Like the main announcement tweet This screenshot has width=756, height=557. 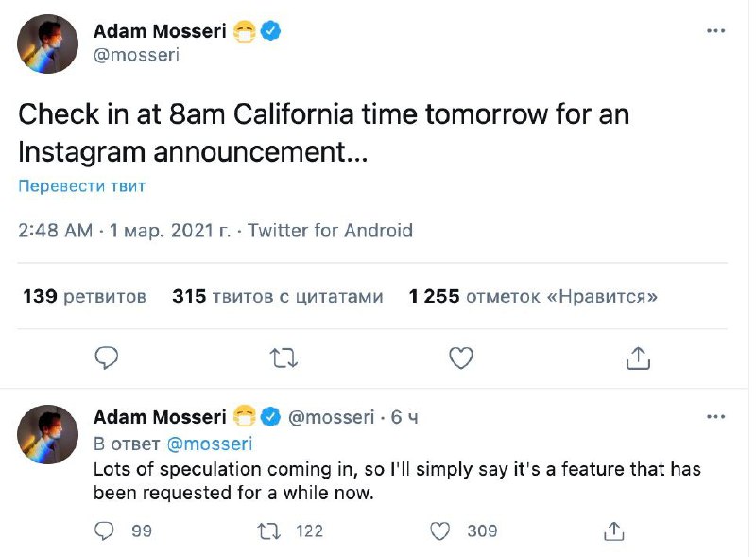point(460,357)
